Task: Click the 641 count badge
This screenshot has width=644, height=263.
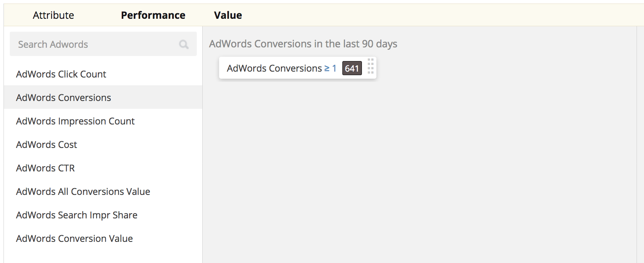Action: (352, 68)
